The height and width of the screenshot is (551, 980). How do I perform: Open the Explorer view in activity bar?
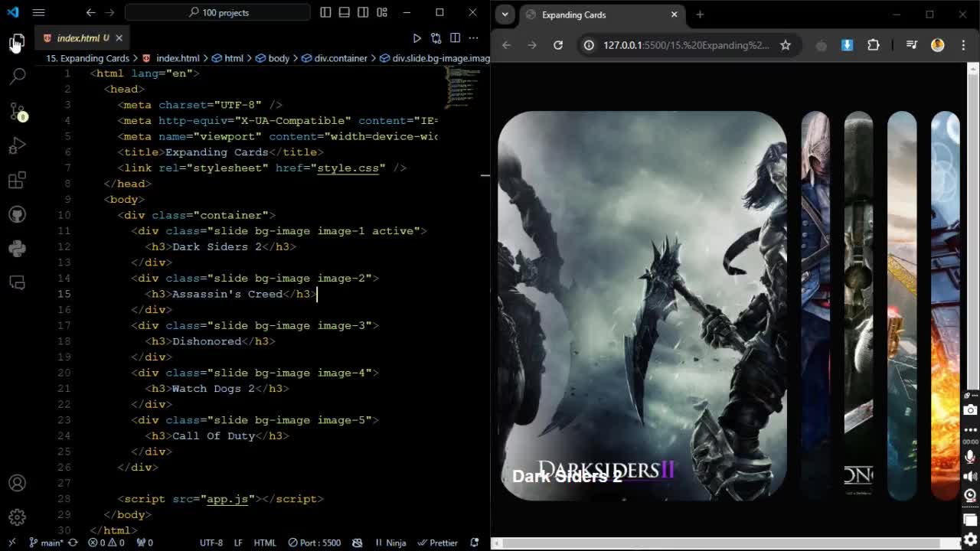click(17, 41)
